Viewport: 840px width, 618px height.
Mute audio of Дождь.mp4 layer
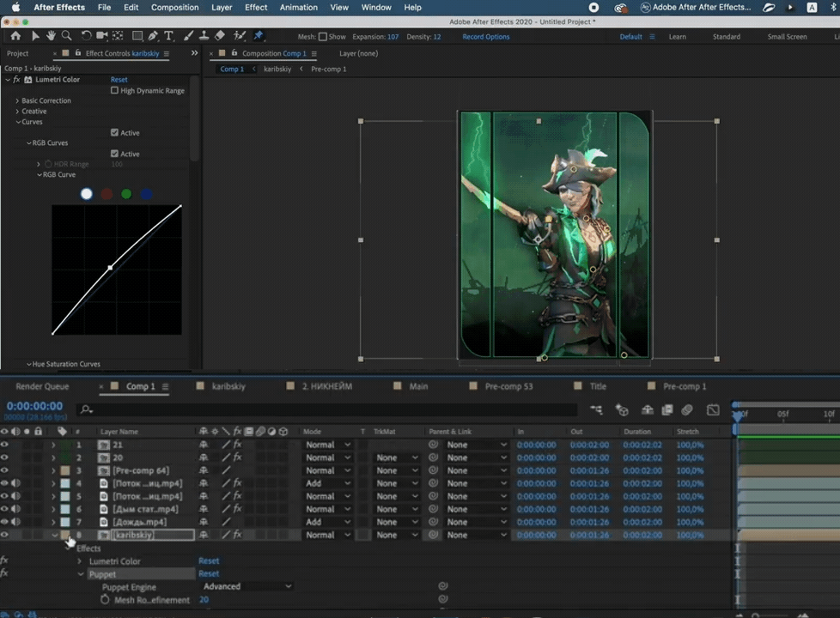(15, 522)
